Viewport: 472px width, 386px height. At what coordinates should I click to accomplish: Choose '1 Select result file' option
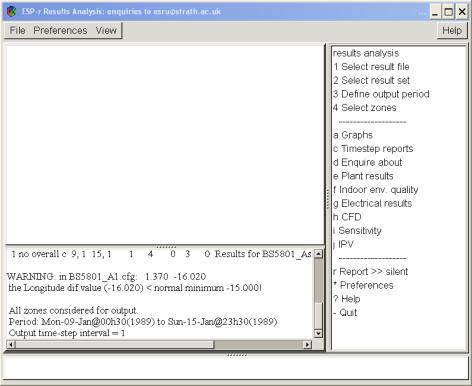(x=371, y=67)
